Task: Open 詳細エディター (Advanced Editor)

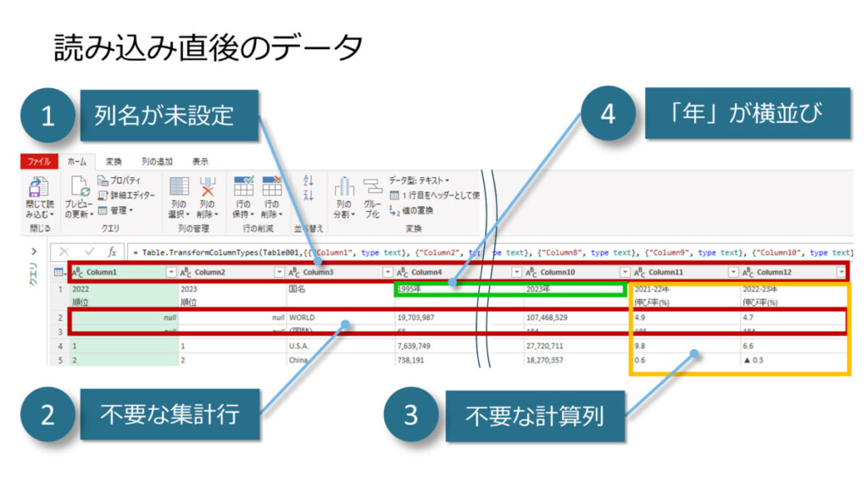Action: tap(126, 195)
